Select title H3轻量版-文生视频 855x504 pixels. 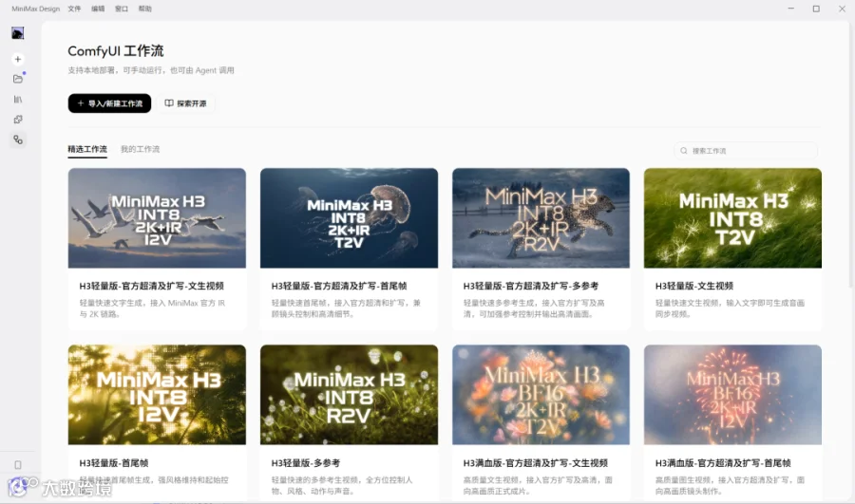coord(694,286)
